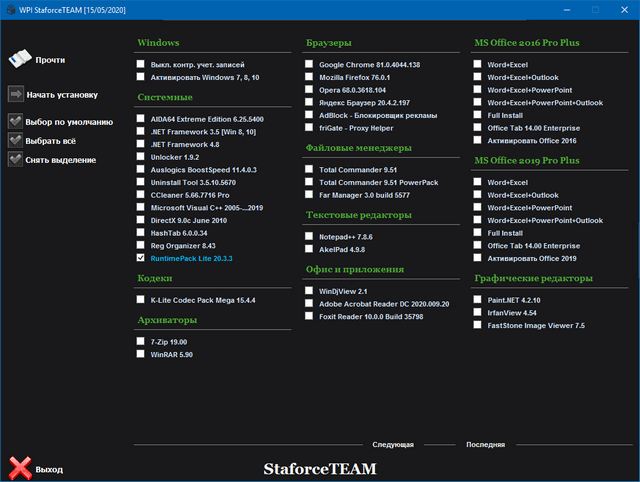640x482 pixels.
Task: Check the WinRAR 5.90 box
Action: coord(140,354)
